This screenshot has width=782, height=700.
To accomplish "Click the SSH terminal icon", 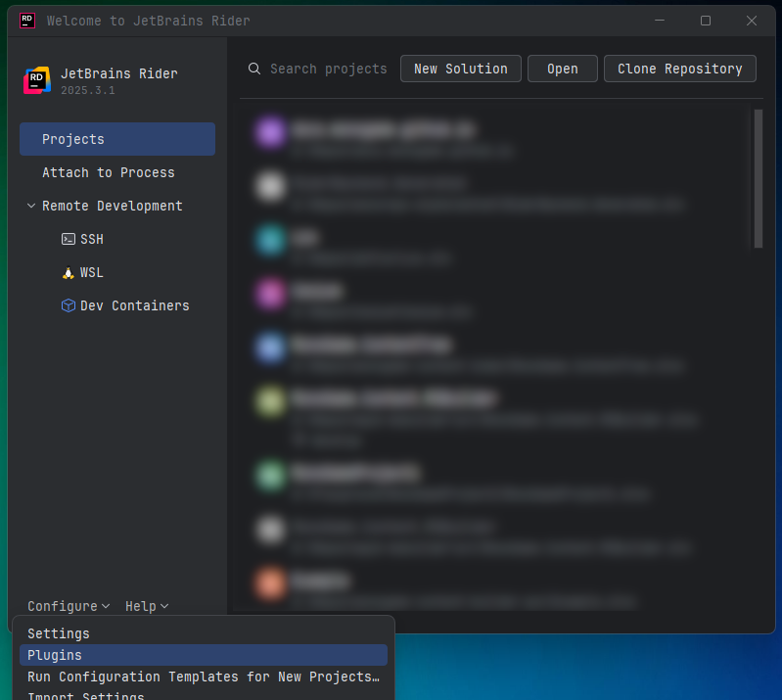I will click(69, 240).
